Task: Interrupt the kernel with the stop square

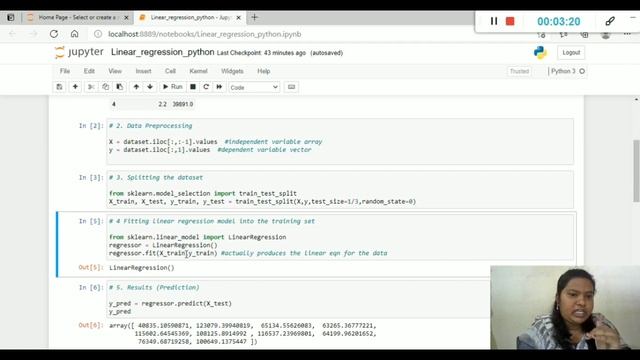Action: (193, 87)
